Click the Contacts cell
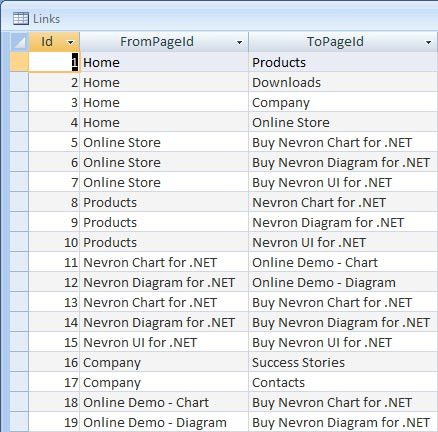The height and width of the screenshot is (432, 438). coord(343,382)
